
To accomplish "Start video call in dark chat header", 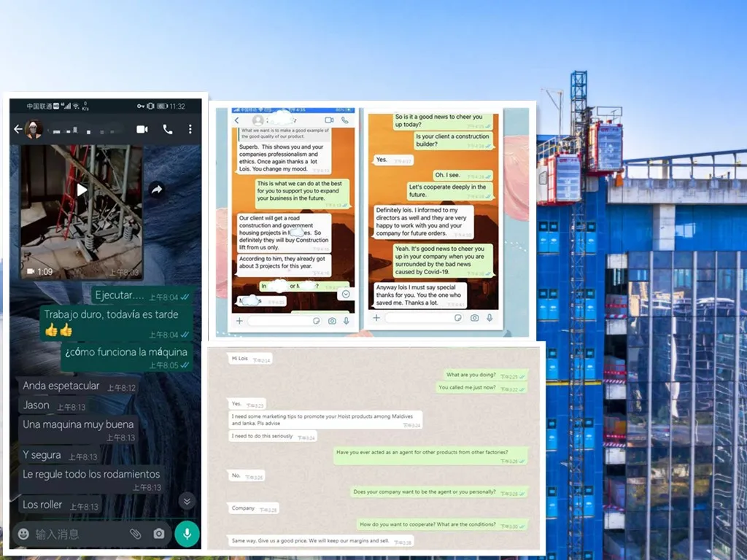I will (x=142, y=129).
